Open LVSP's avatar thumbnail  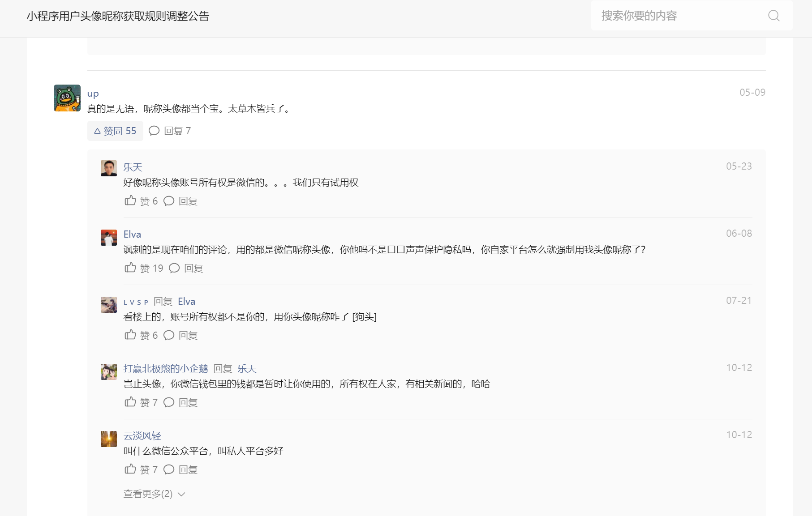coord(109,305)
